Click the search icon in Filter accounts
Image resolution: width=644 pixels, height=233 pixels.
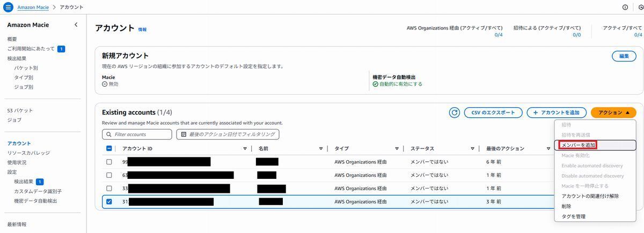coord(109,134)
